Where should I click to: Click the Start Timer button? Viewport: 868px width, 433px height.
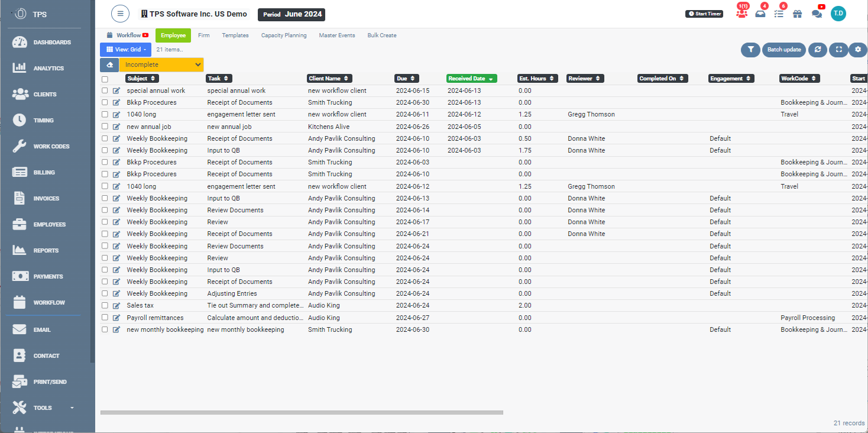(x=704, y=14)
